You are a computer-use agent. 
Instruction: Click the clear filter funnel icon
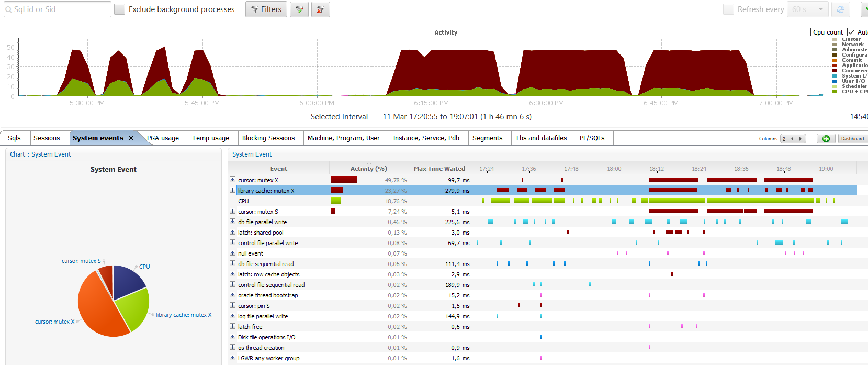pos(320,9)
